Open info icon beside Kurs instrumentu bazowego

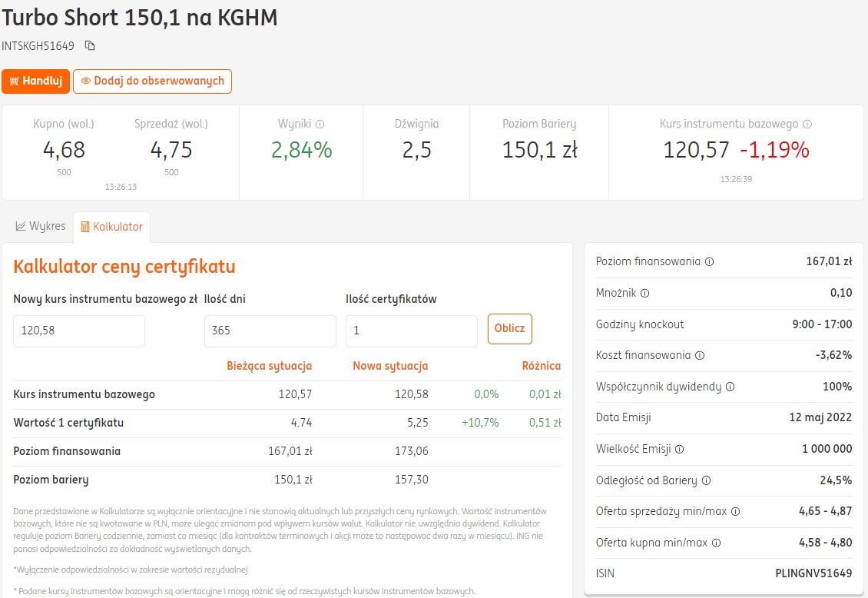click(x=807, y=124)
